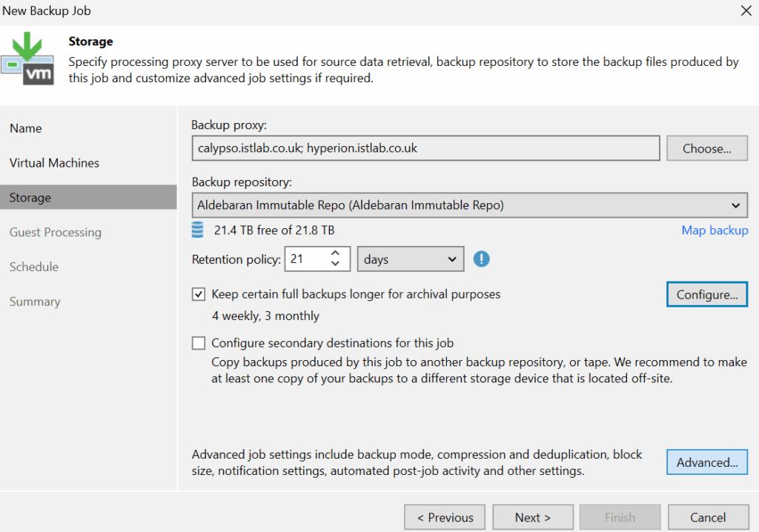
Task: Go to the Guest Processing step
Action: tap(56, 233)
